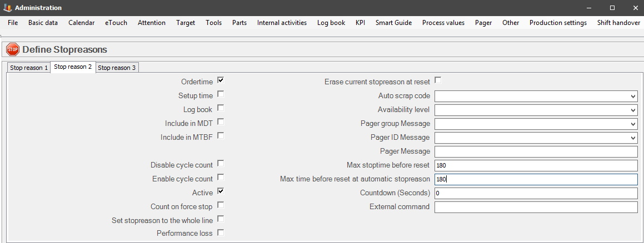Open the Tools menu
Image resolution: width=644 pixels, height=243 pixels.
pos(213,23)
